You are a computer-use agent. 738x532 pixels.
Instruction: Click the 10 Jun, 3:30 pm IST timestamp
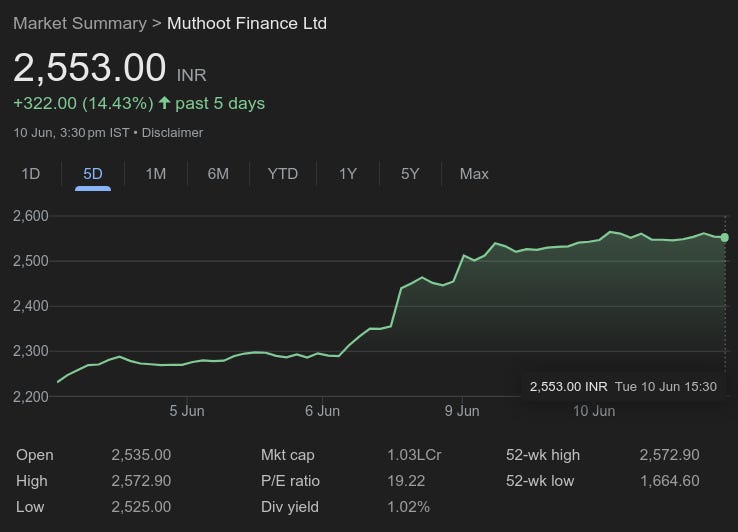(72, 133)
